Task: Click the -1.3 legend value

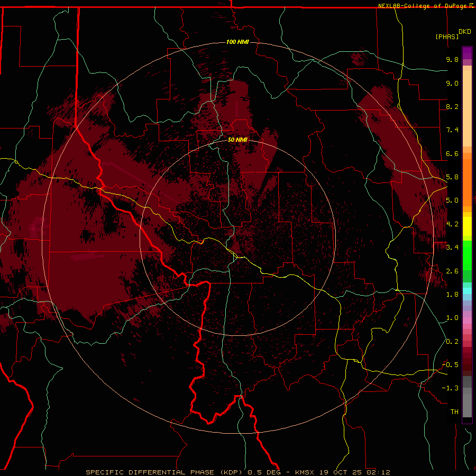Action: (x=451, y=388)
